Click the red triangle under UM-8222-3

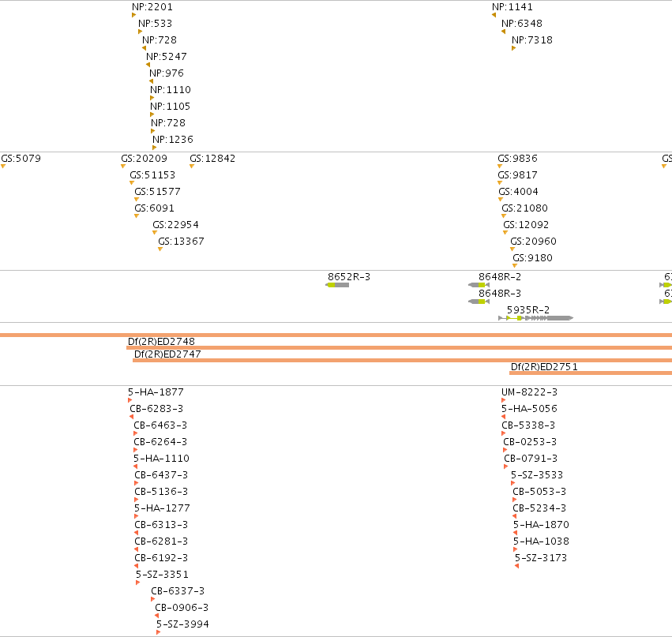point(504,400)
